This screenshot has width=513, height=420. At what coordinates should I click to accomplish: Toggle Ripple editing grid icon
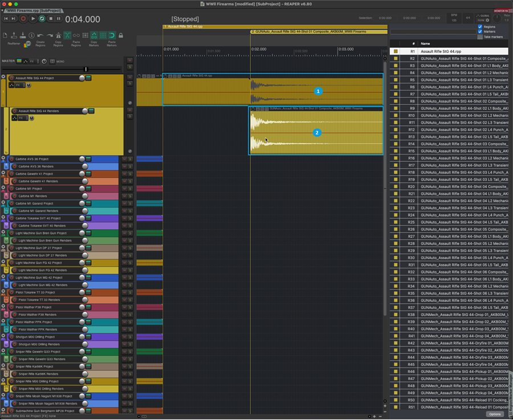pos(85,35)
